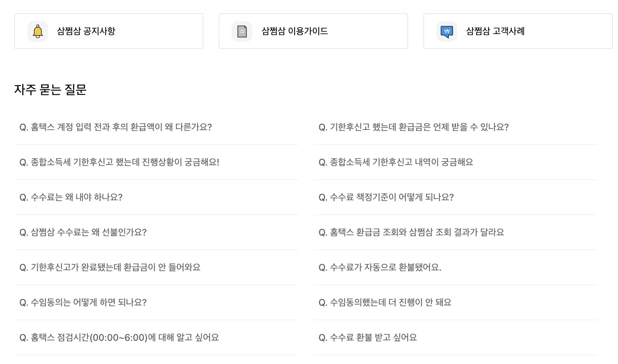
Task: Show answer for 수수료가 자동으로 환불됐어요
Action: click(380, 268)
